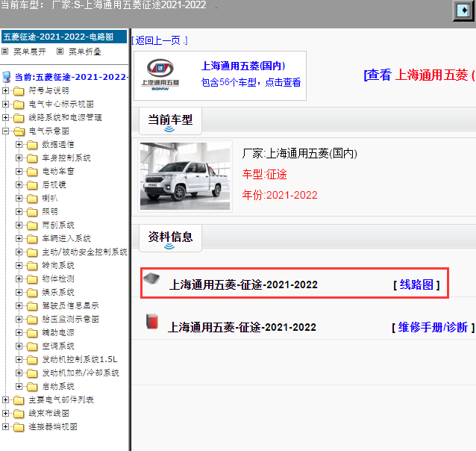Collapse the 电气示意图 tree node
Image resolution: width=476 pixels, height=451 pixels.
(x=5, y=131)
